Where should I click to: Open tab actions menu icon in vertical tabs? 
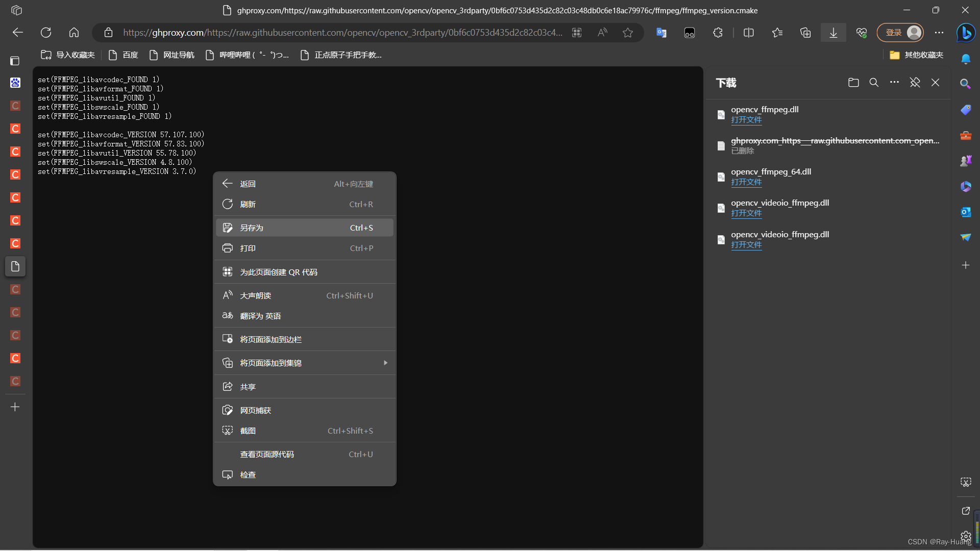click(15, 61)
